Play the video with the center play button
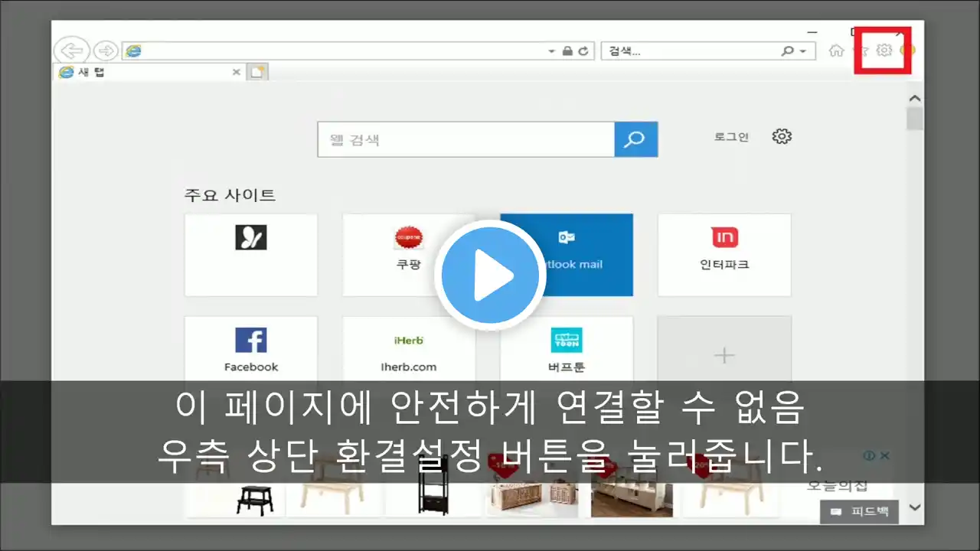 pyautogui.click(x=490, y=275)
